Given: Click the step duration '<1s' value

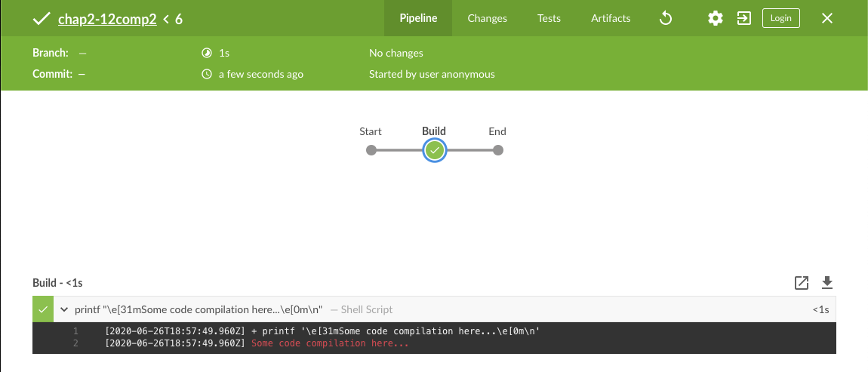Looking at the screenshot, I should (821, 309).
